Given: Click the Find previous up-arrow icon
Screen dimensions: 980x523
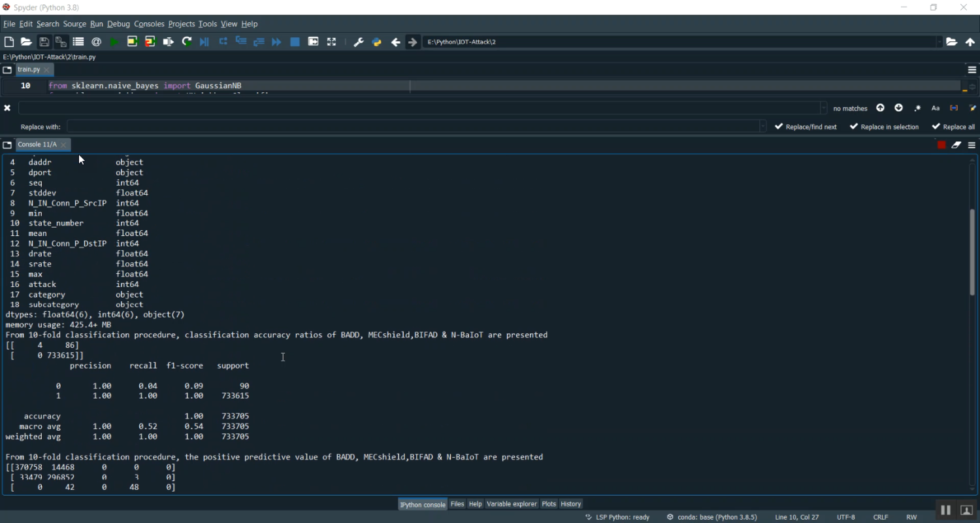Looking at the screenshot, I should point(881,108).
